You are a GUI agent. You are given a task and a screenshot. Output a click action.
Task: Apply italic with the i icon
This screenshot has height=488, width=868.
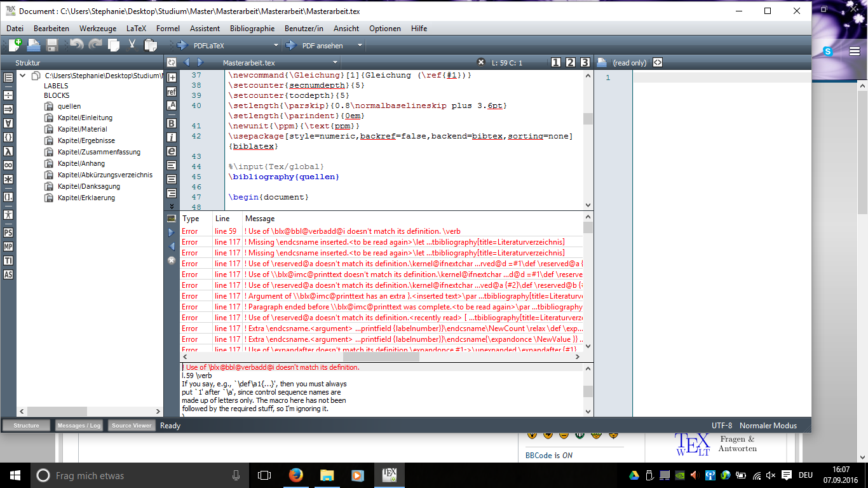[172, 137]
